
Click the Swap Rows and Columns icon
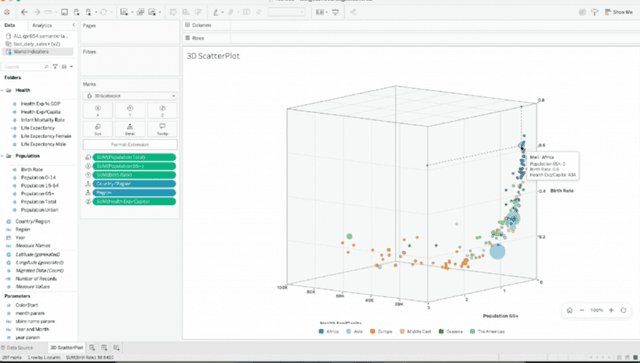tap(173, 12)
